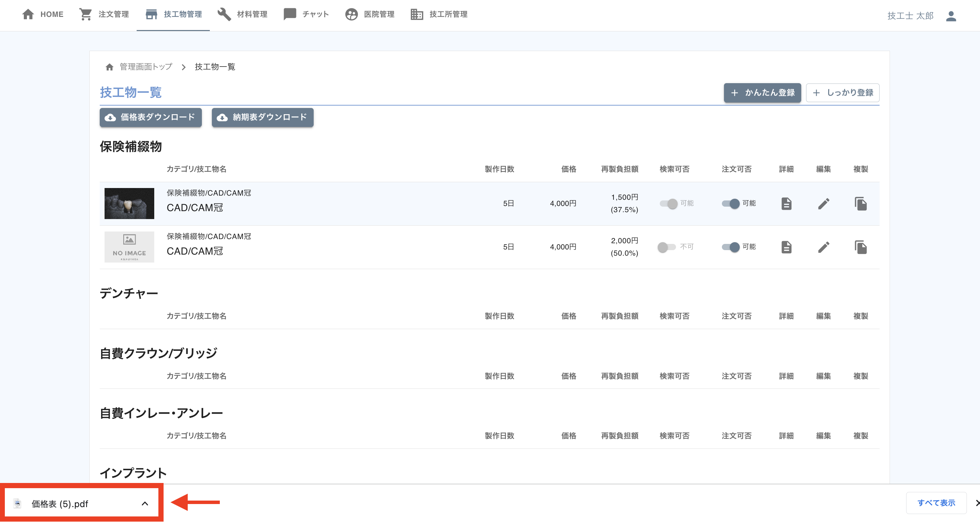Click the かんたん登録 button
This screenshot has width=980, height=523.
(x=762, y=93)
